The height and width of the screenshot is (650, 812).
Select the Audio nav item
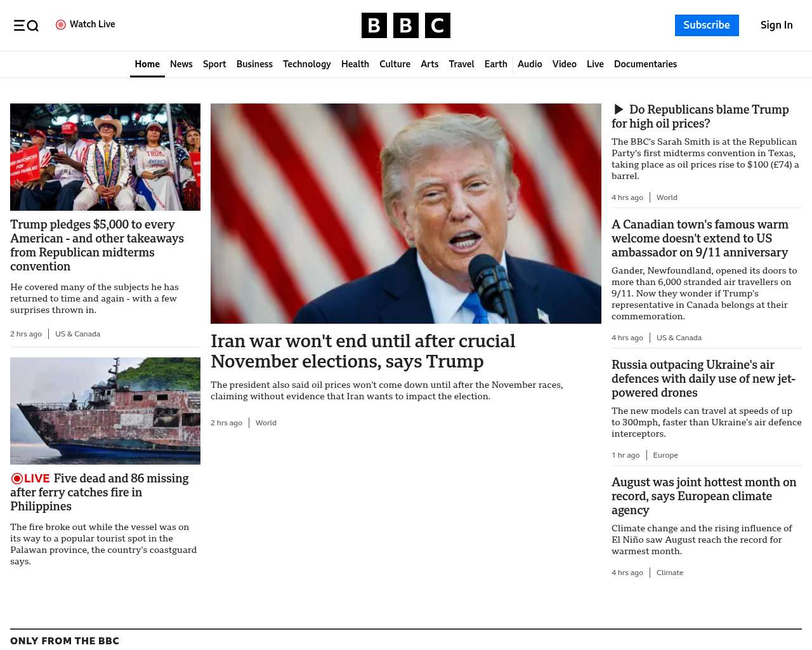point(530,64)
